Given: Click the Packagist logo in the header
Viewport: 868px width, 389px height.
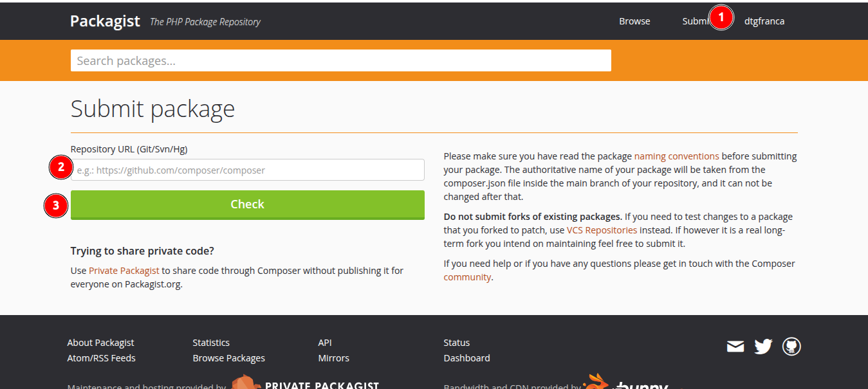Looking at the screenshot, I should [x=105, y=21].
